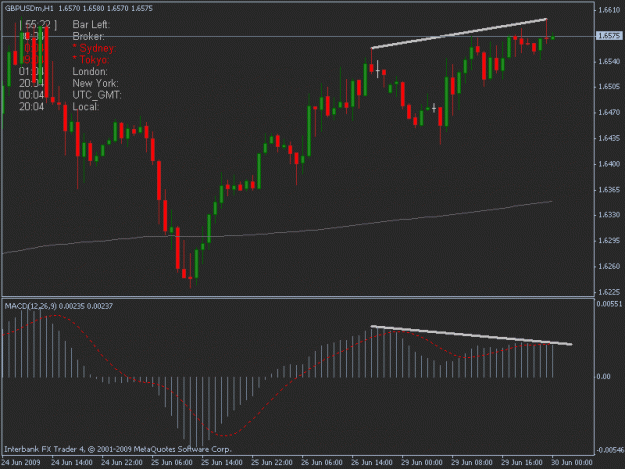Click the price axis label 1.6540
Viewport: 625px width, 469px height.
point(609,61)
